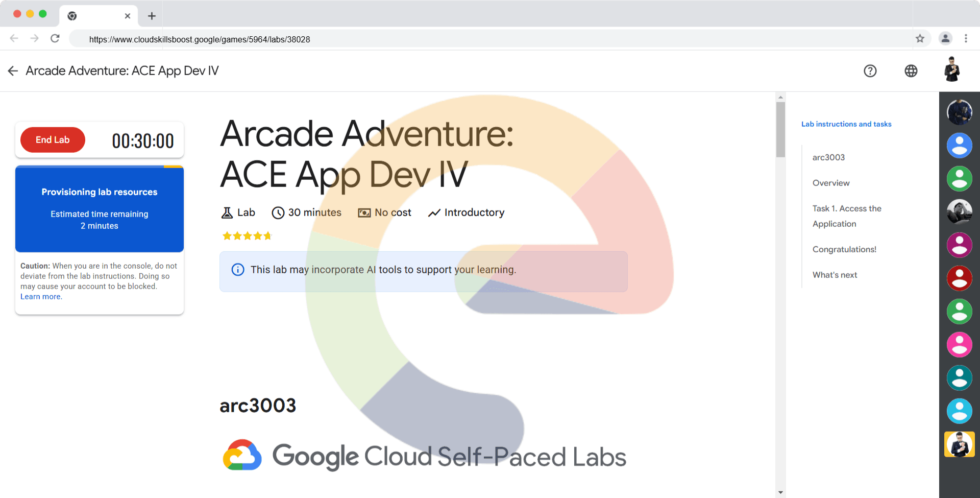980x498 pixels.
Task: Click the Google Cloud logo
Action: pos(242,455)
